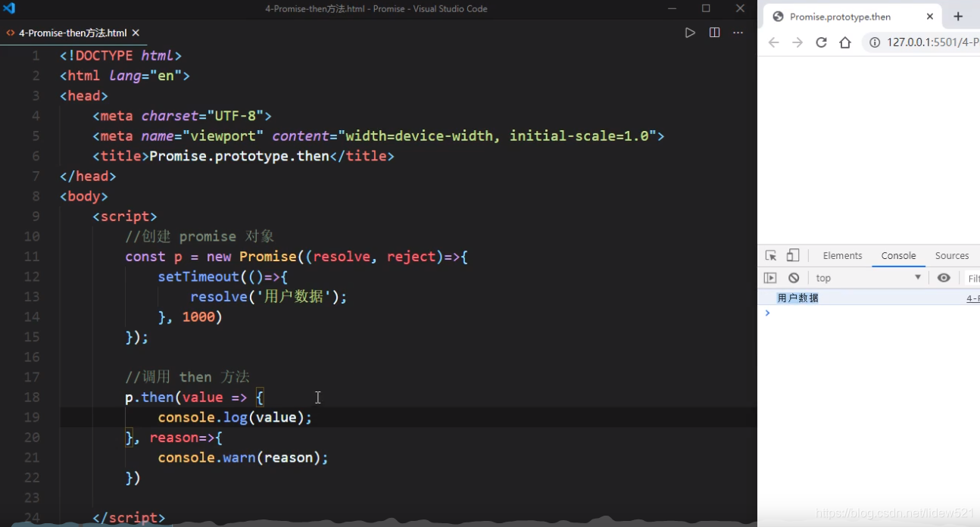This screenshot has height=527, width=980.
Task: Open the console source file link
Action: point(972,298)
